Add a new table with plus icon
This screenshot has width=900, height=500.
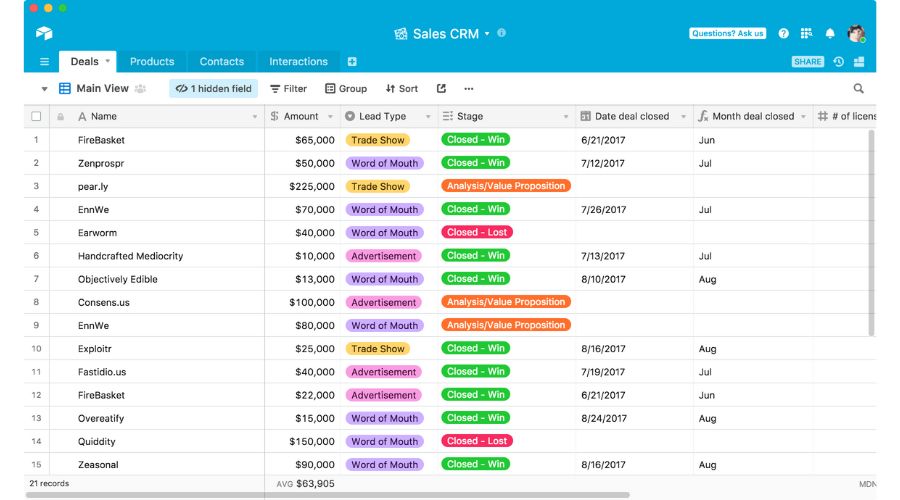352,61
